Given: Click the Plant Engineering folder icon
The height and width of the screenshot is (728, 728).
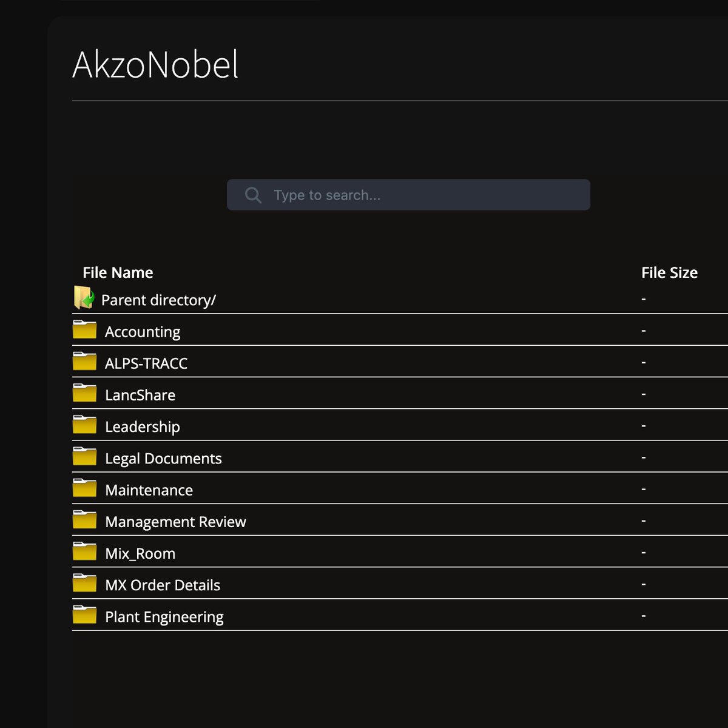Looking at the screenshot, I should pyautogui.click(x=84, y=615).
